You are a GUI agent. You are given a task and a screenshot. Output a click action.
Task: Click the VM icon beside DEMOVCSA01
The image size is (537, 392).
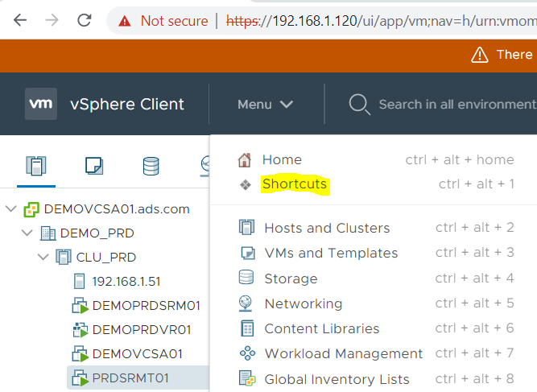pyautogui.click(x=81, y=354)
